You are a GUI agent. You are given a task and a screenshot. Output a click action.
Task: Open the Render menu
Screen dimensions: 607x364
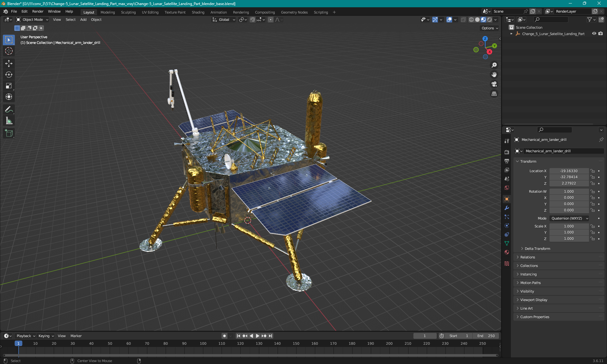click(38, 11)
